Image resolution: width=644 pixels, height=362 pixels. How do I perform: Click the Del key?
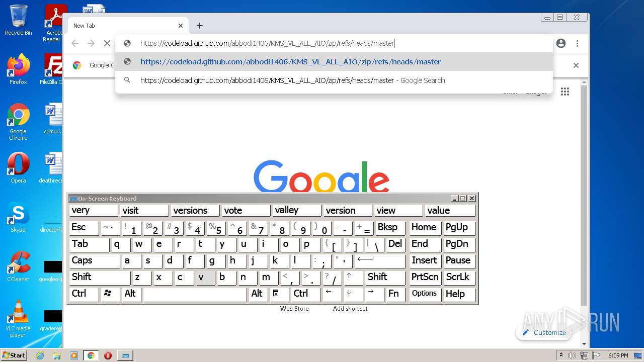(395, 244)
